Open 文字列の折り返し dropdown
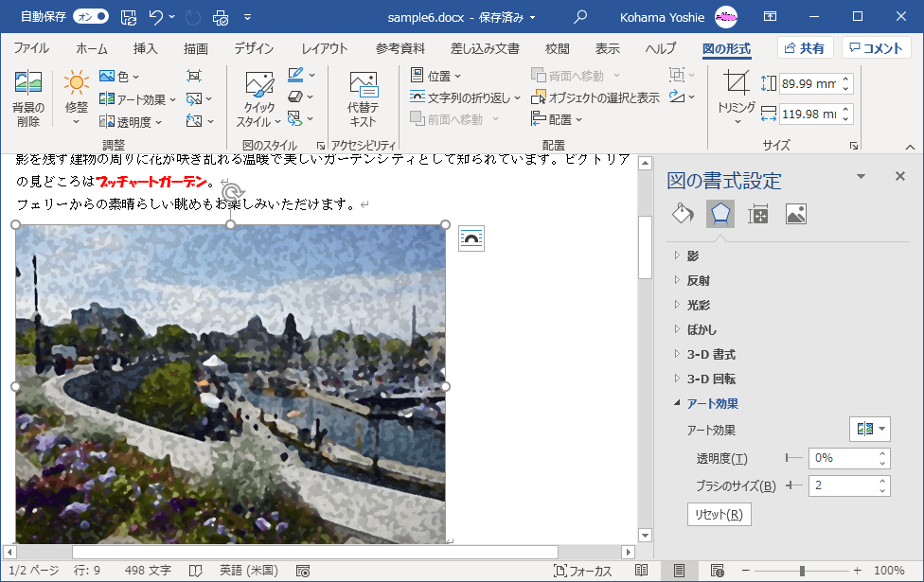The width and height of the screenshot is (924, 582). [x=465, y=97]
